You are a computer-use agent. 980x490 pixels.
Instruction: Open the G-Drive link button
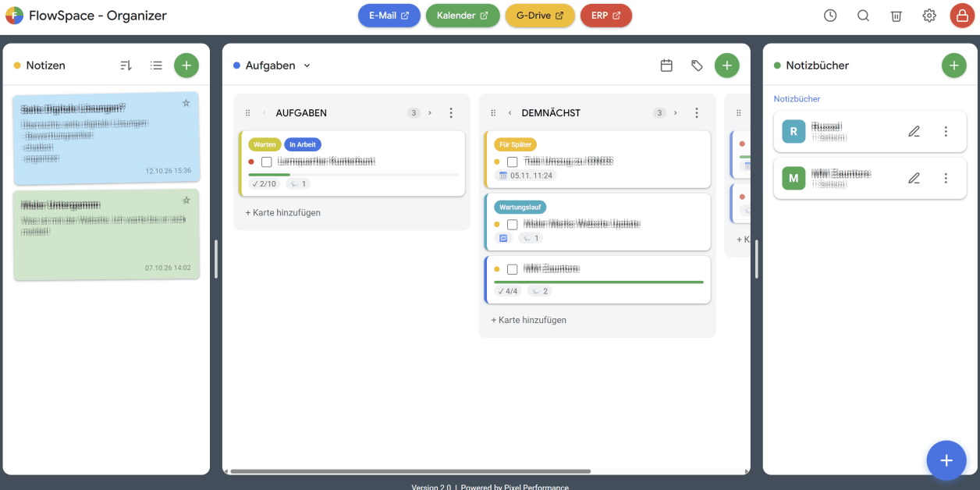click(540, 16)
